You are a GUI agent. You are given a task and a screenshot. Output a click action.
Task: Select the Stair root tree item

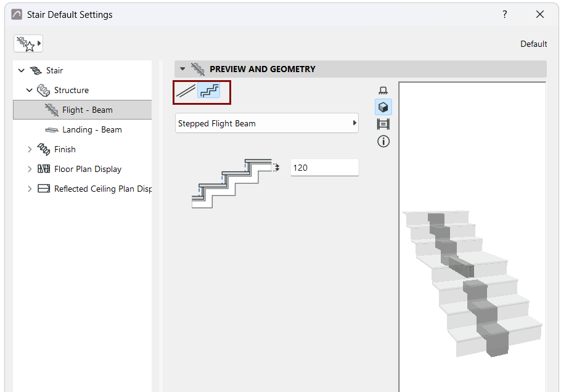(x=82, y=70)
